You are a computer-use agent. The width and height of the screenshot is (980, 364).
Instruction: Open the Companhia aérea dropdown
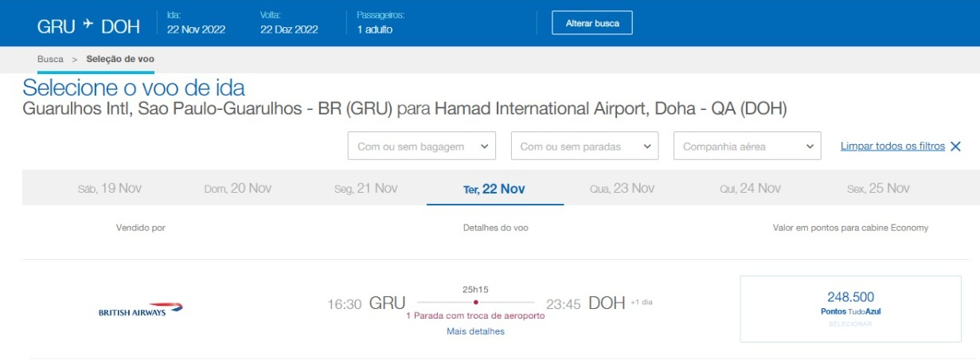[x=747, y=147]
